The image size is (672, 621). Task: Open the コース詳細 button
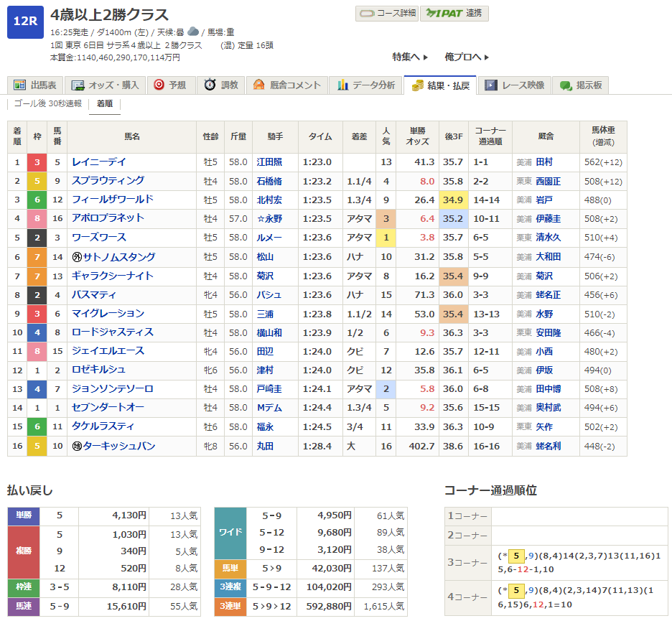pyautogui.click(x=387, y=14)
